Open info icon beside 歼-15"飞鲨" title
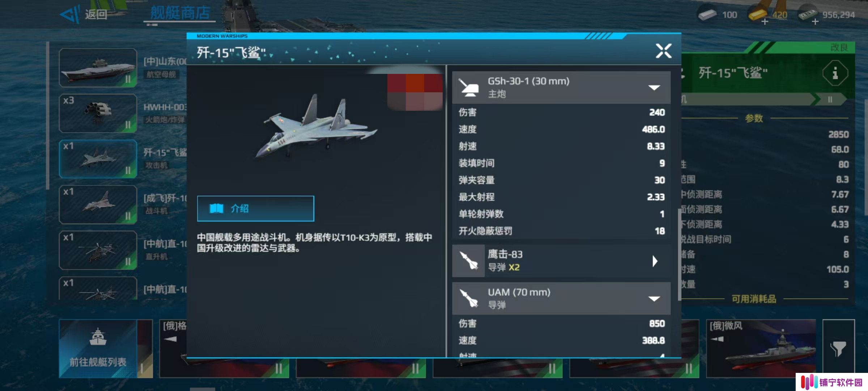This screenshot has width=868, height=391. click(x=835, y=73)
